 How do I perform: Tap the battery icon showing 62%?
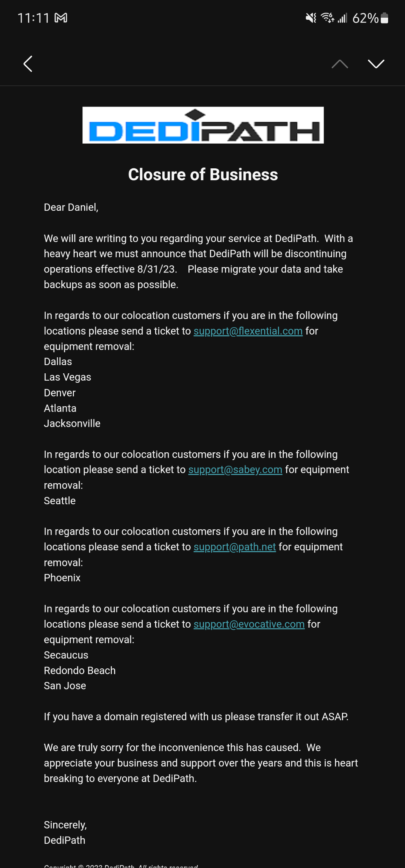click(x=384, y=18)
